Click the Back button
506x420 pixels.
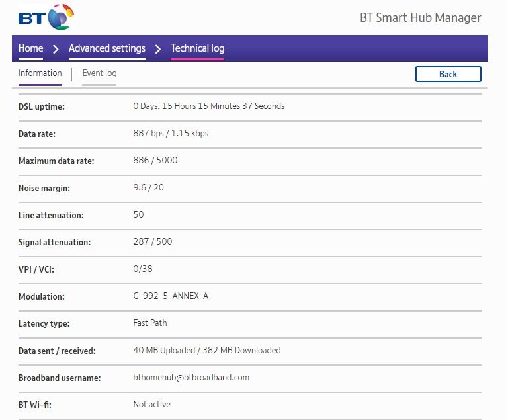(448, 74)
